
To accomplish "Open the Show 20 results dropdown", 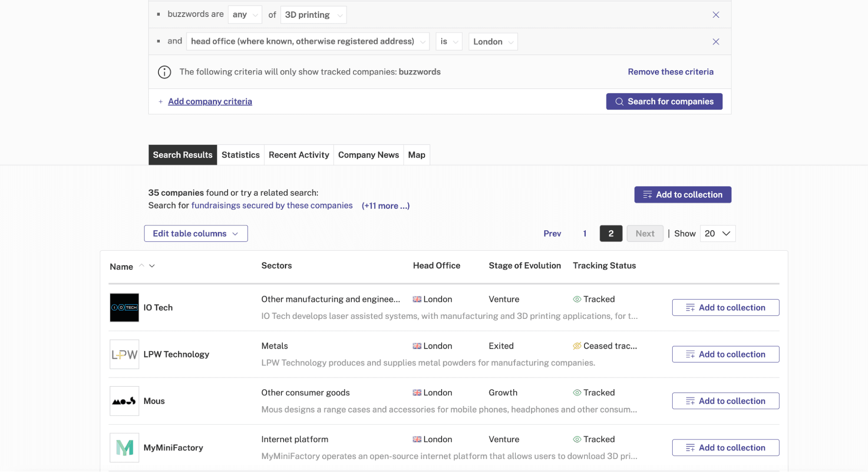I will tap(718, 233).
